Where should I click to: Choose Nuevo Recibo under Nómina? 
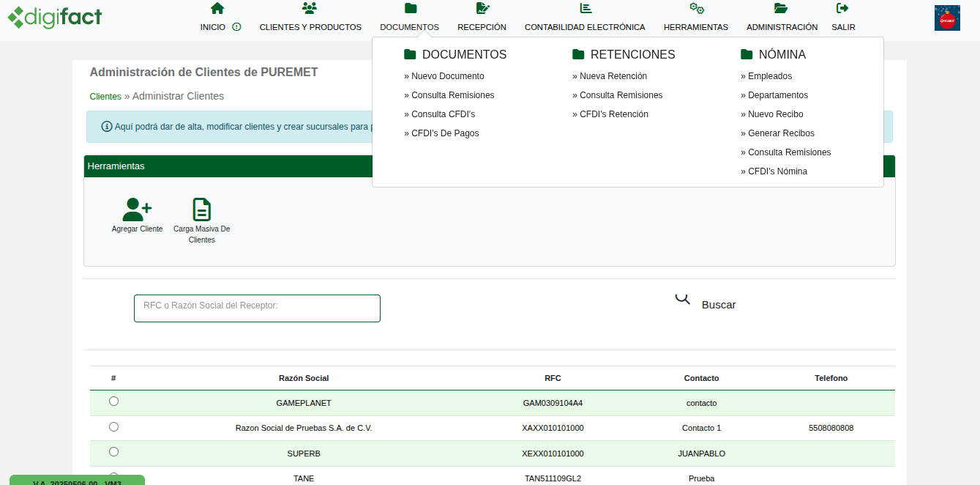click(772, 114)
